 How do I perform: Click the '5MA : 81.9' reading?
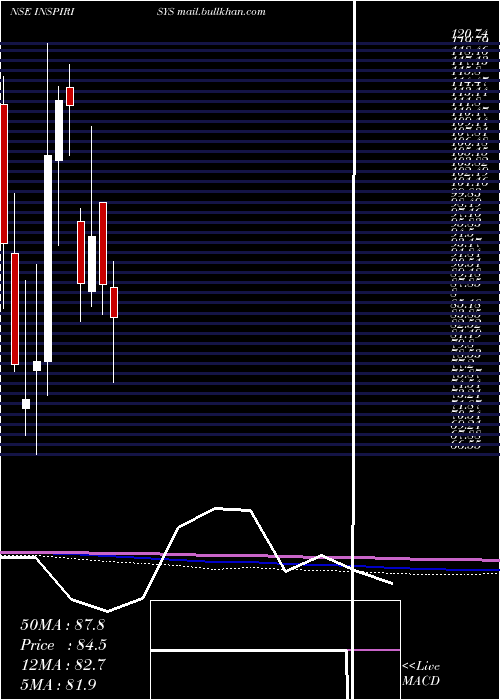(58, 685)
